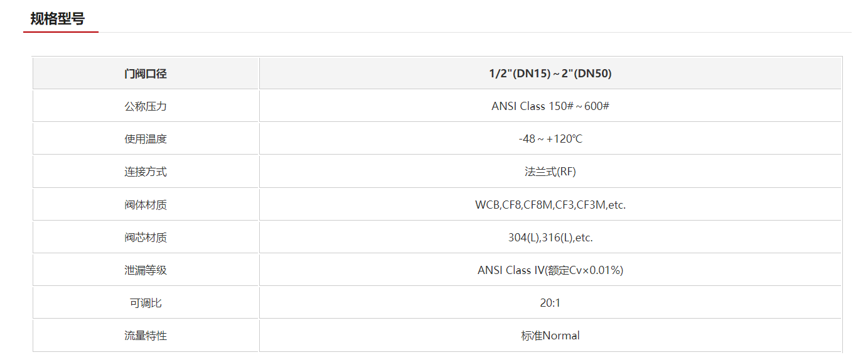The height and width of the screenshot is (362, 868).
Task: Select the 公称压力 row label
Action: click(146, 106)
